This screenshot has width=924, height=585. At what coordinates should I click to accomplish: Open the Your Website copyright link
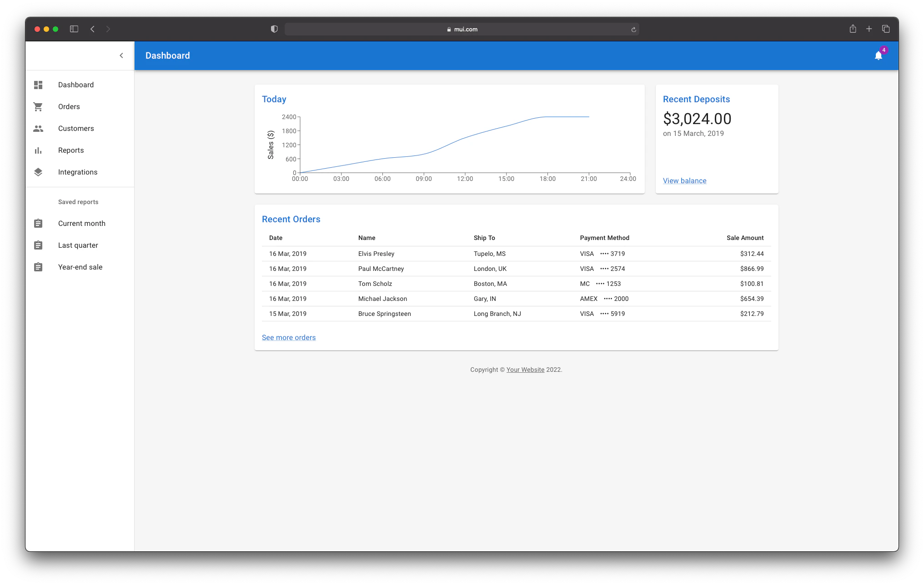click(x=525, y=370)
